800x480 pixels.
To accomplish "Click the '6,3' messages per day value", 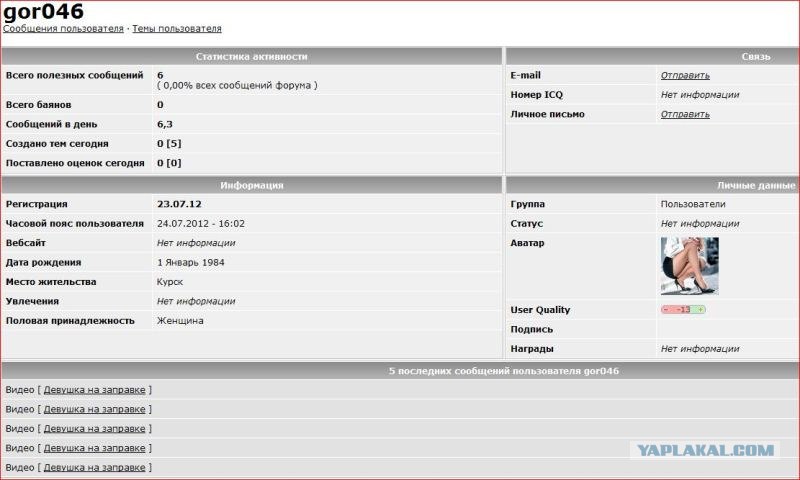I will (165, 124).
